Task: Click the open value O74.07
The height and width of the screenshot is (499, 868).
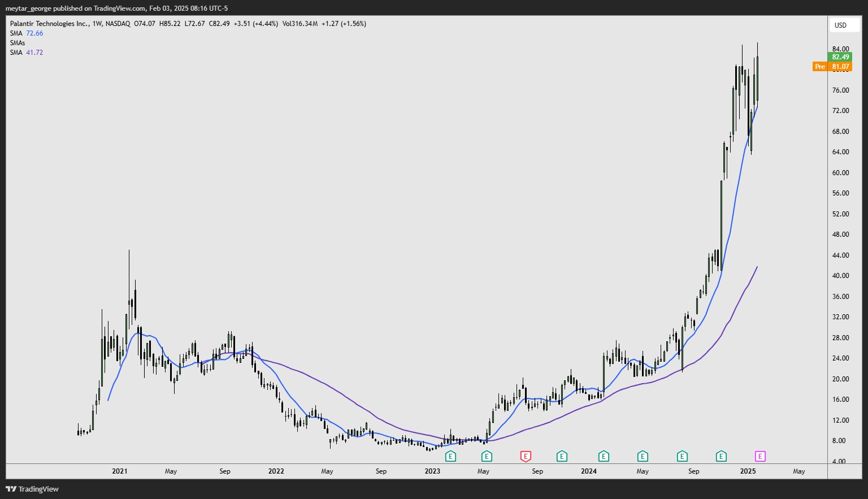Action: [145, 24]
